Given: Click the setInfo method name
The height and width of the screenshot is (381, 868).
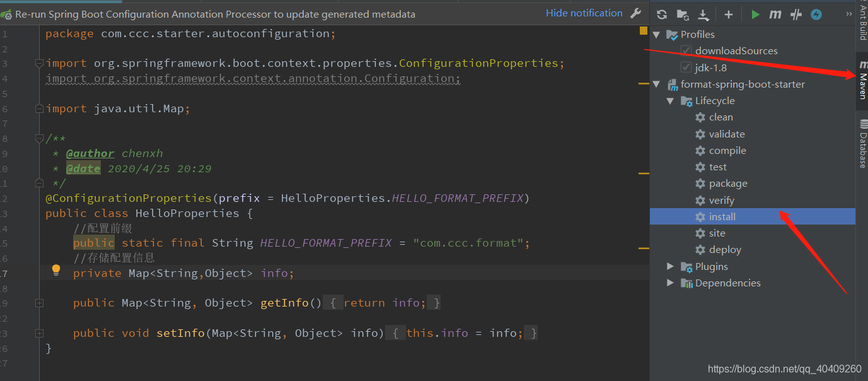Looking at the screenshot, I should (x=180, y=333).
